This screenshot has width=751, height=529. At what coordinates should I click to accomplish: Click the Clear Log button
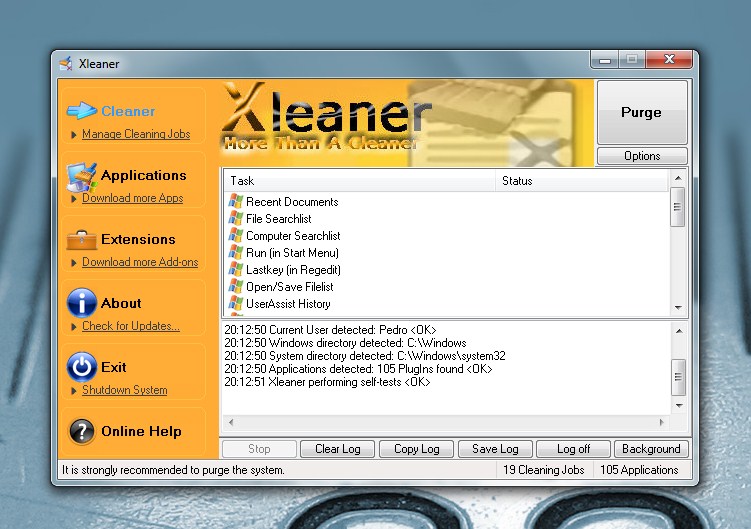[338, 449]
